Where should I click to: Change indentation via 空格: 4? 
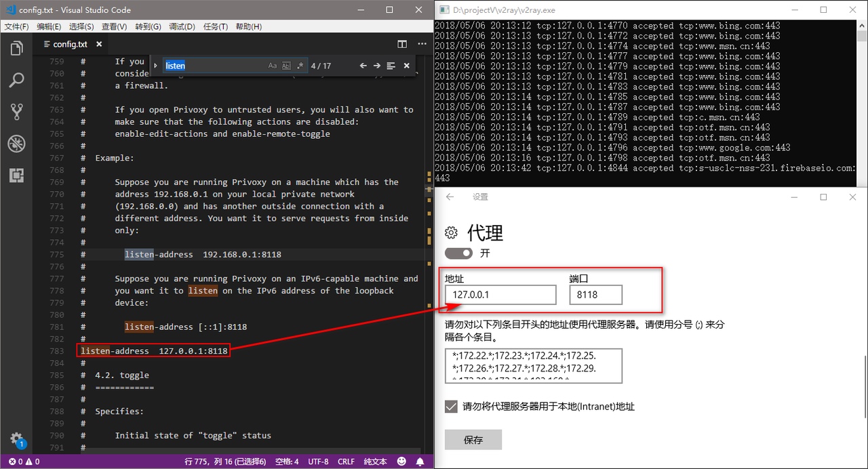coord(287,462)
